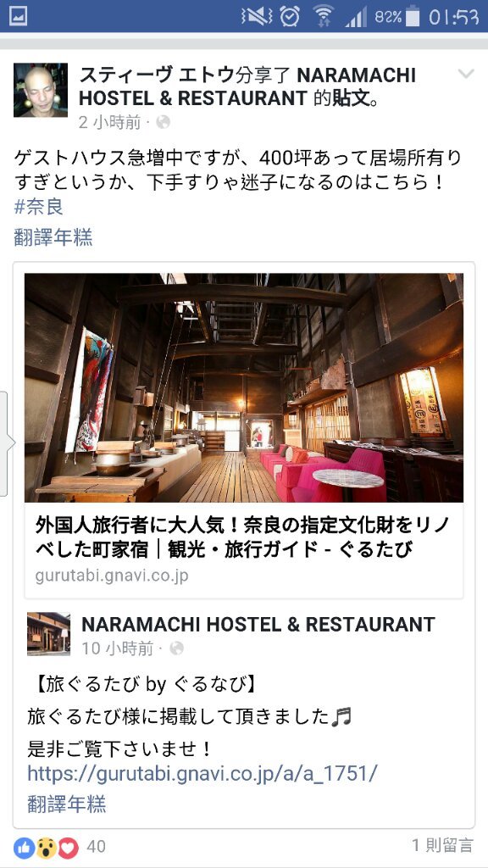Tap the NARAMACHI HOSTEL page avatar thumbnail

click(x=48, y=634)
